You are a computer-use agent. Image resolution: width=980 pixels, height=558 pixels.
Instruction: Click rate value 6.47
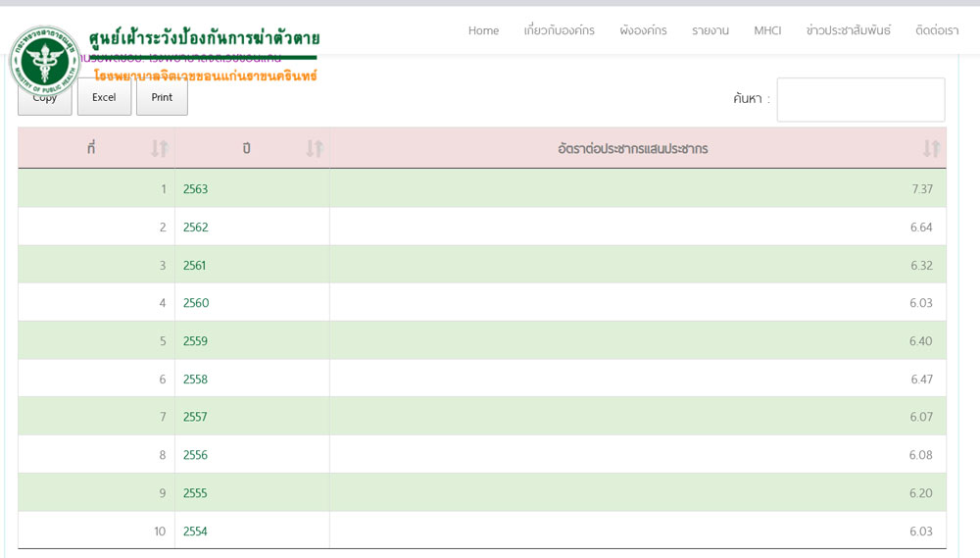point(921,380)
